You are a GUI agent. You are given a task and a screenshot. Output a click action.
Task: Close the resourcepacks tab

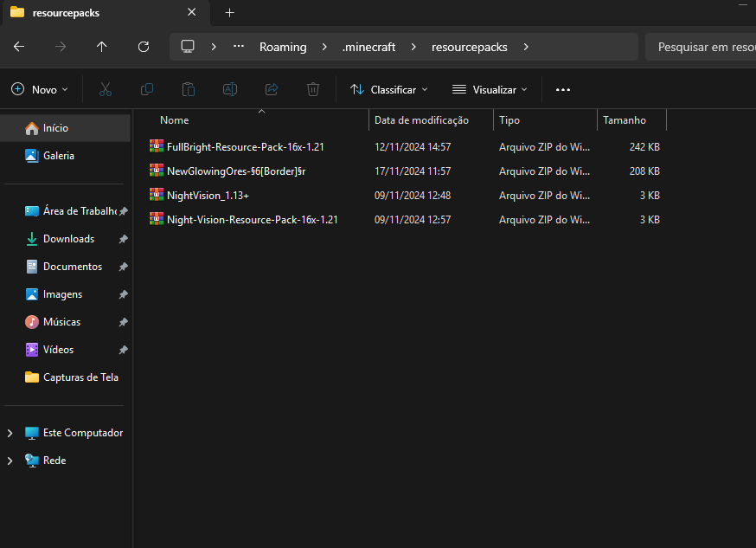pos(191,12)
